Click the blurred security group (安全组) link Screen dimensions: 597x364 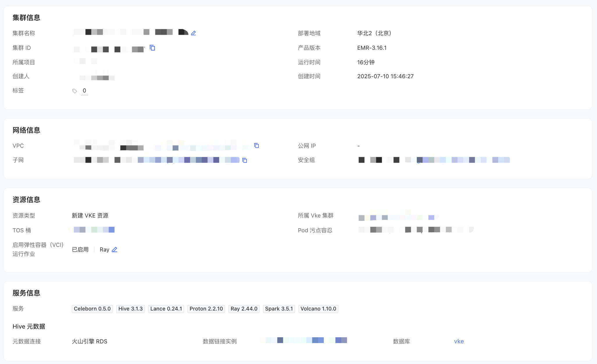463,160
